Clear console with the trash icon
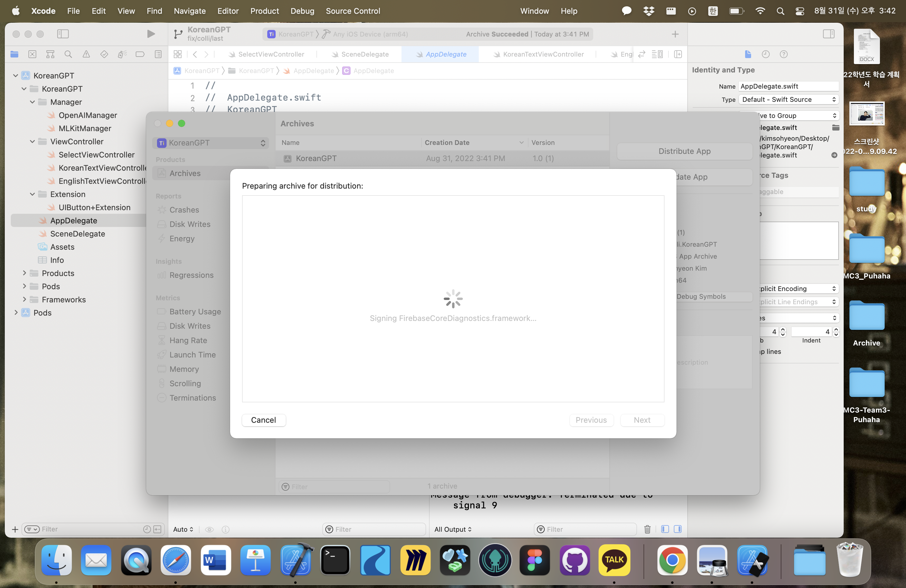906x588 pixels. click(x=647, y=529)
